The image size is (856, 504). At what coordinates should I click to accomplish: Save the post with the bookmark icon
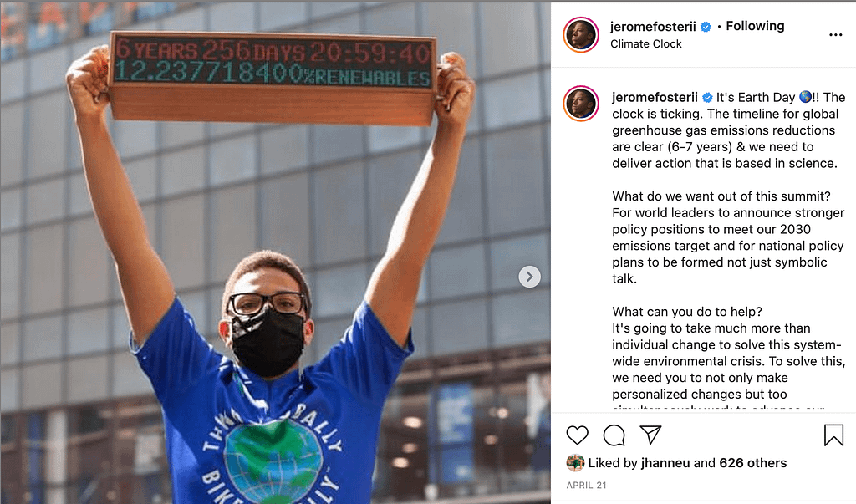pyautogui.click(x=833, y=435)
